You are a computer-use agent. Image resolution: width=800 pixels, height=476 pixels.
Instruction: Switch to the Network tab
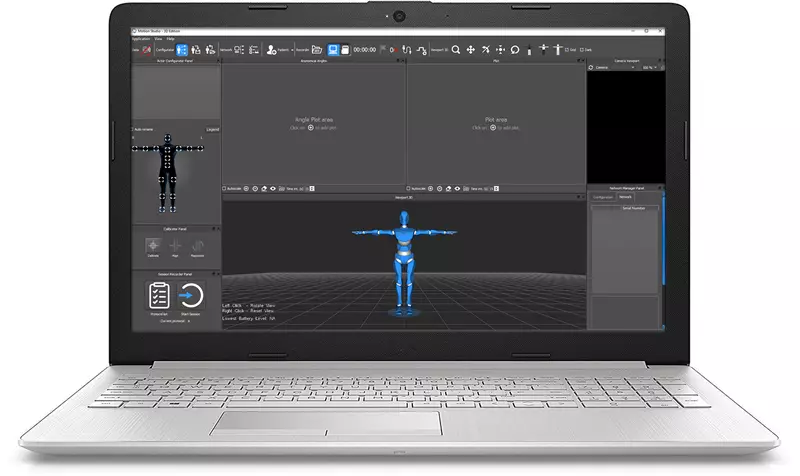click(x=627, y=197)
